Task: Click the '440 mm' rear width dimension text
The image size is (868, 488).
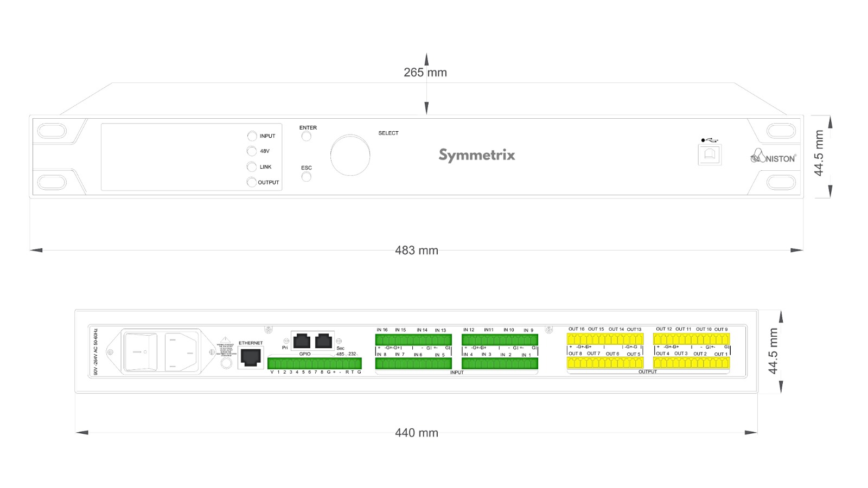Action: coord(417,433)
